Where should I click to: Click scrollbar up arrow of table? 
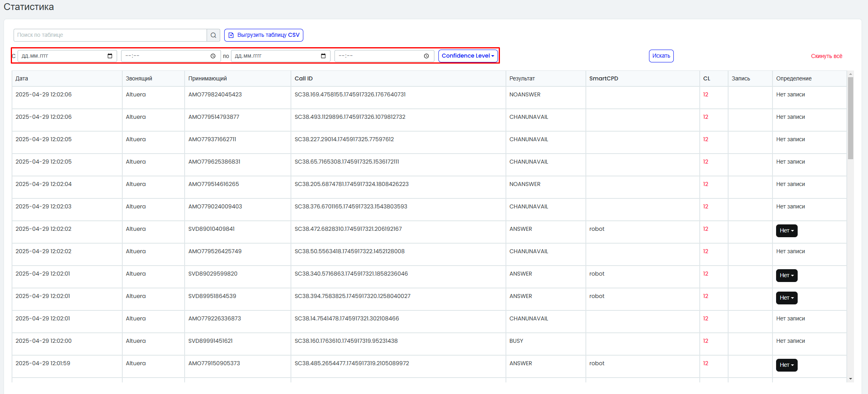click(850, 74)
